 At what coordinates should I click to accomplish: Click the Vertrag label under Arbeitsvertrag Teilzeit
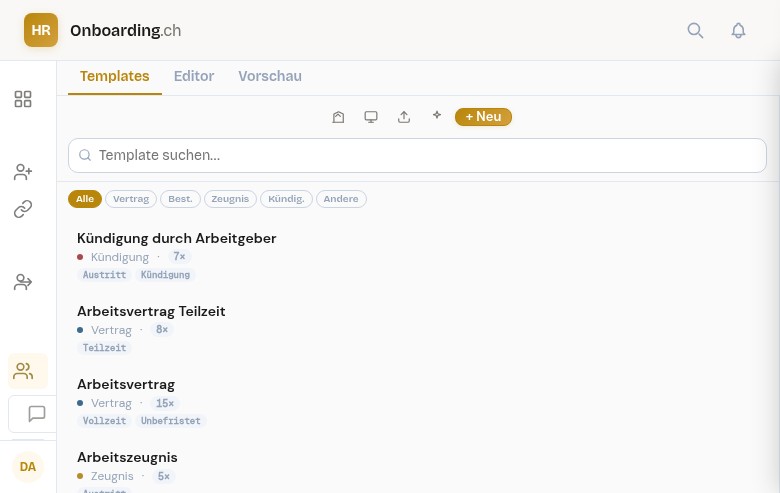111,330
